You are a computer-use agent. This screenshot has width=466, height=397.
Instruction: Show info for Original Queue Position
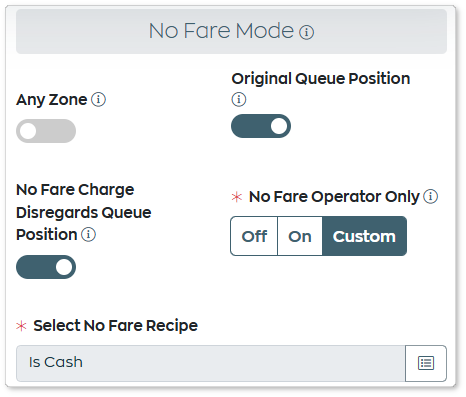(x=239, y=99)
